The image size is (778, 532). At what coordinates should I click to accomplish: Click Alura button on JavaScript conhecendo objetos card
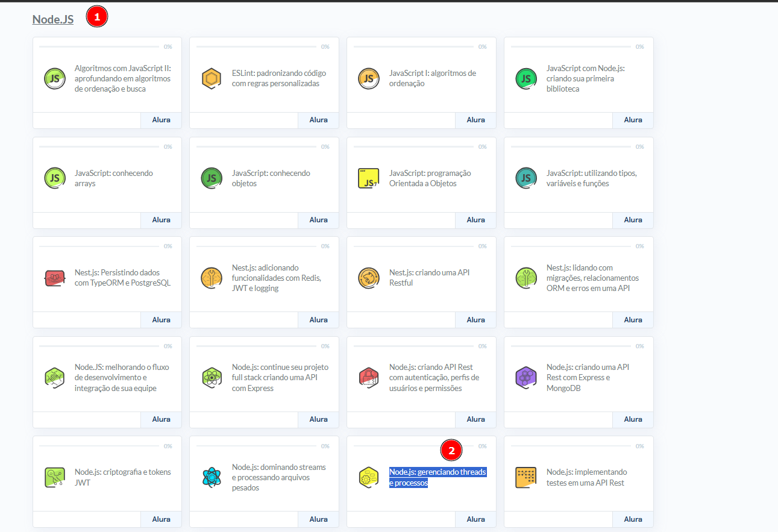coord(318,220)
